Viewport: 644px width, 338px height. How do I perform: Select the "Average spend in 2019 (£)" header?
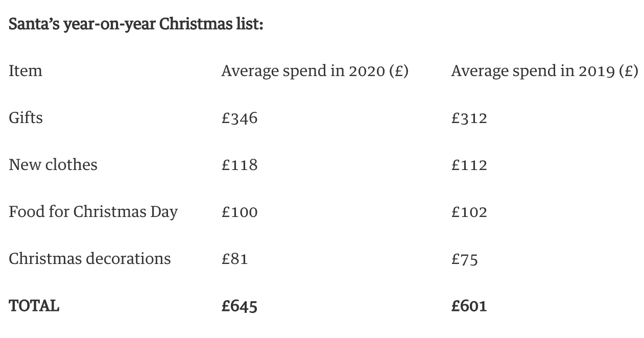pyautogui.click(x=544, y=70)
